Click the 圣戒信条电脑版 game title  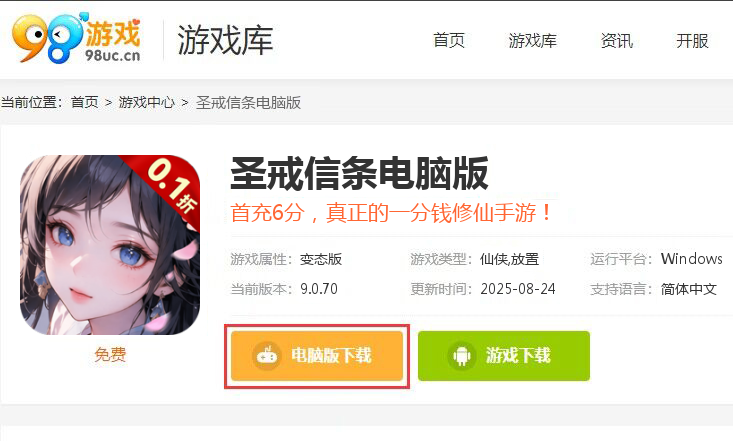point(359,174)
